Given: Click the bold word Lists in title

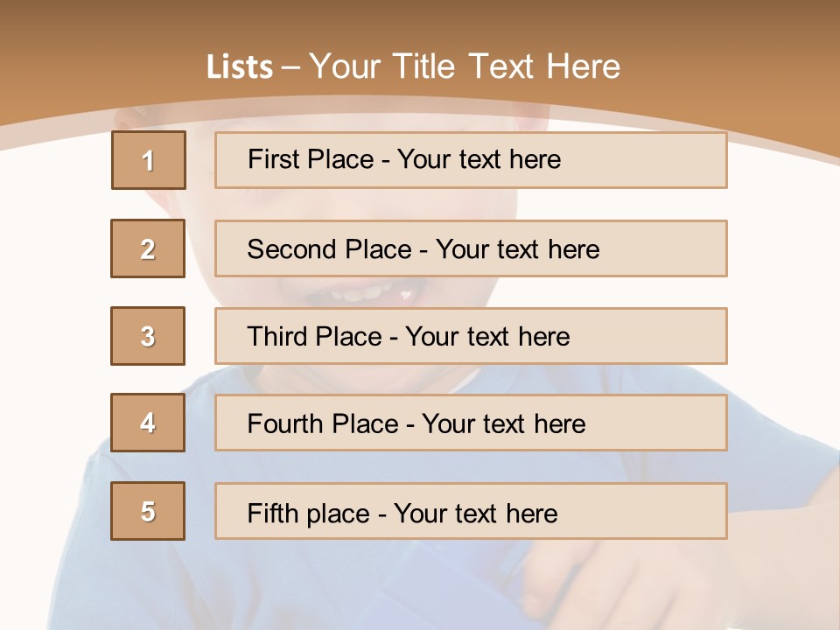Looking at the screenshot, I should pos(240,67).
